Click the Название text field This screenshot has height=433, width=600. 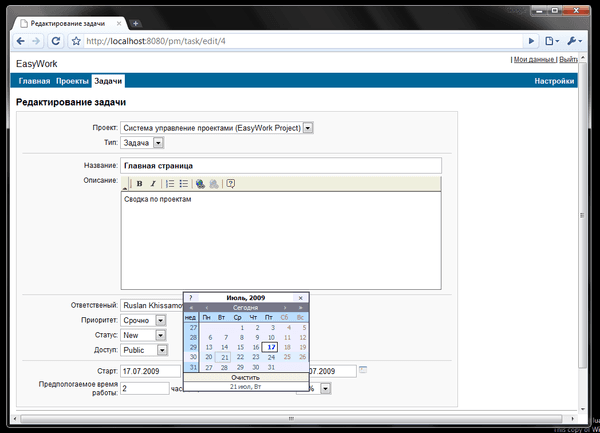click(x=281, y=166)
